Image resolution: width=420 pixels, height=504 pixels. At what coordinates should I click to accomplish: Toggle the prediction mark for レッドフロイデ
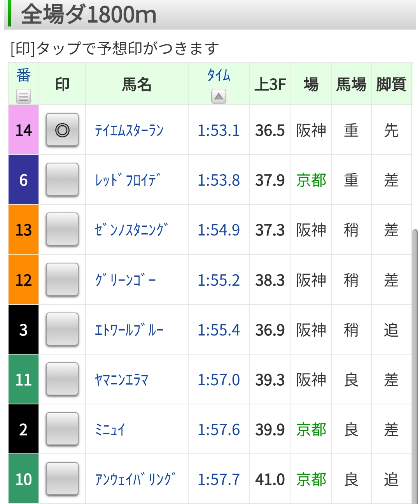[62, 180]
